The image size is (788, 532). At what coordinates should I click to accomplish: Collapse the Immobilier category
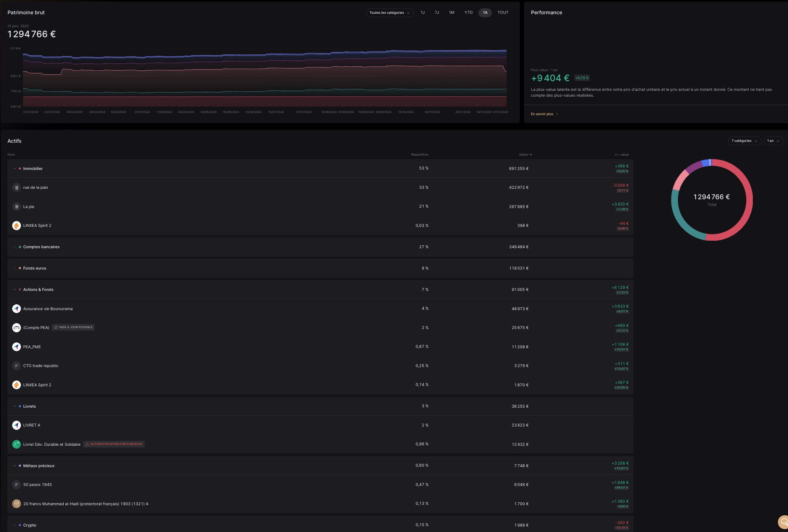14,169
